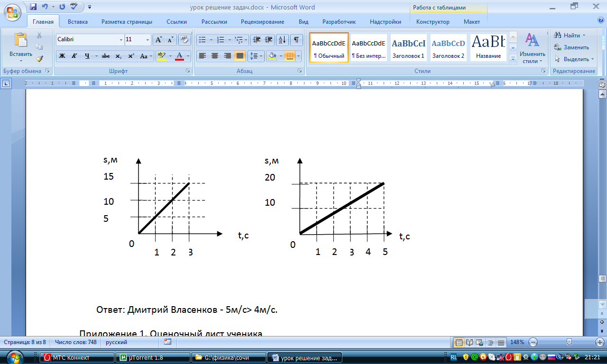
Task: Toggle Print Layout view button
Action: click(x=459, y=342)
